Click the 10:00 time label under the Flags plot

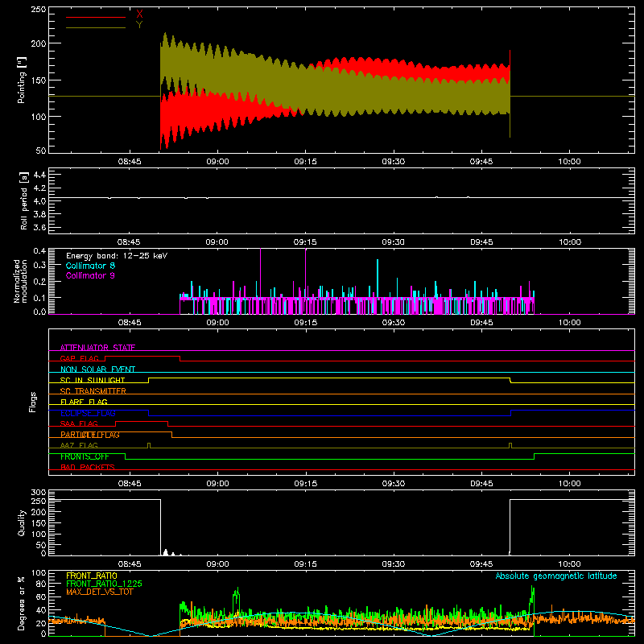pyautogui.click(x=569, y=484)
